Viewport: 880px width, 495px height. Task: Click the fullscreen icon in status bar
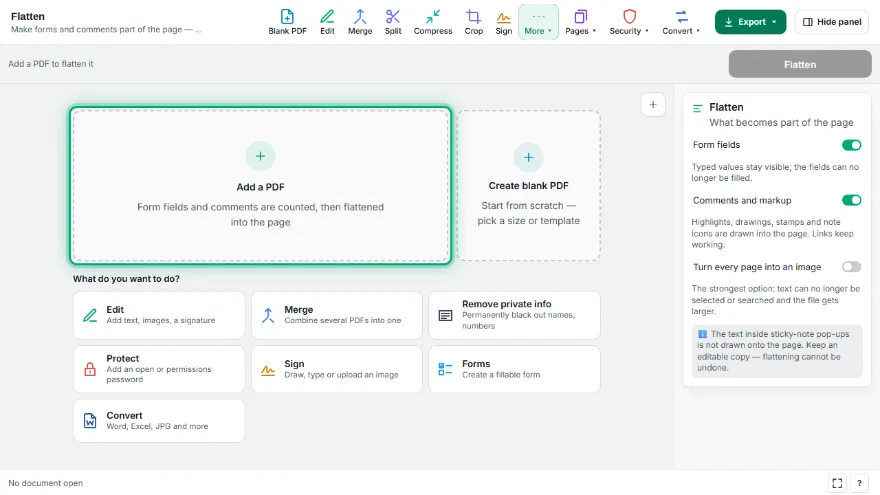click(837, 483)
